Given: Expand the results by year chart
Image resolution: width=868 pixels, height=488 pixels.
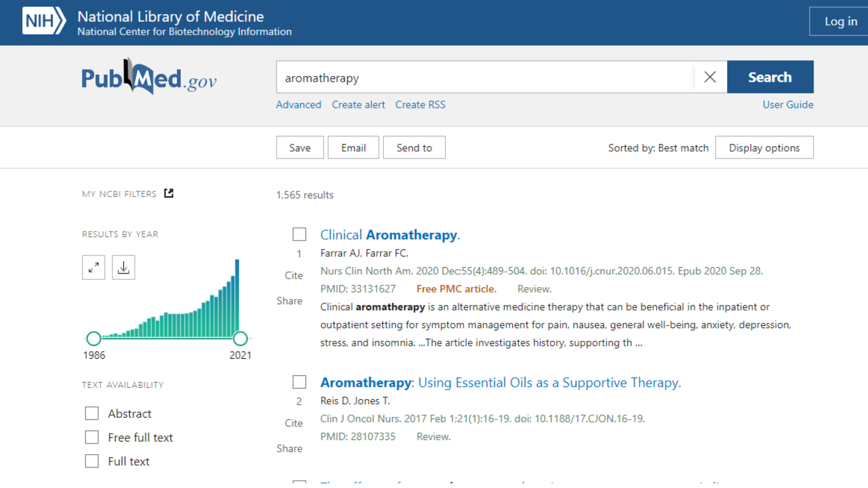Looking at the screenshot, I should pyautogui.click(x=93, y=268).
